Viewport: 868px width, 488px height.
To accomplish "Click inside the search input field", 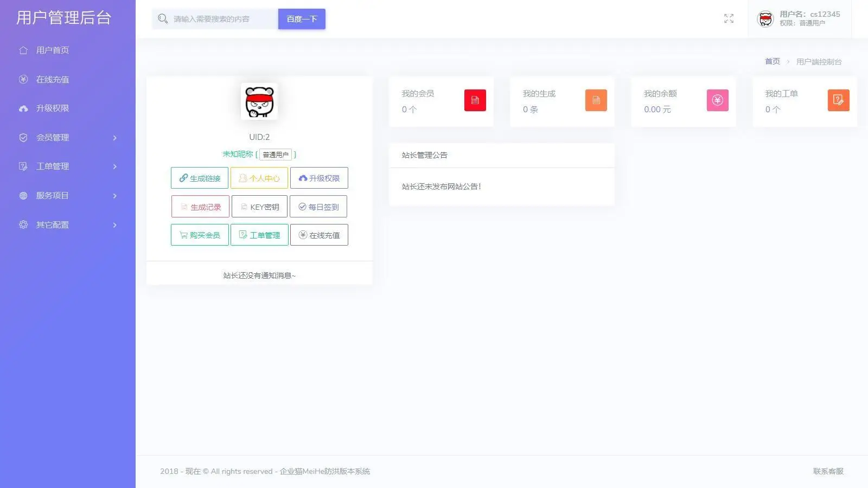I will 217,18.
